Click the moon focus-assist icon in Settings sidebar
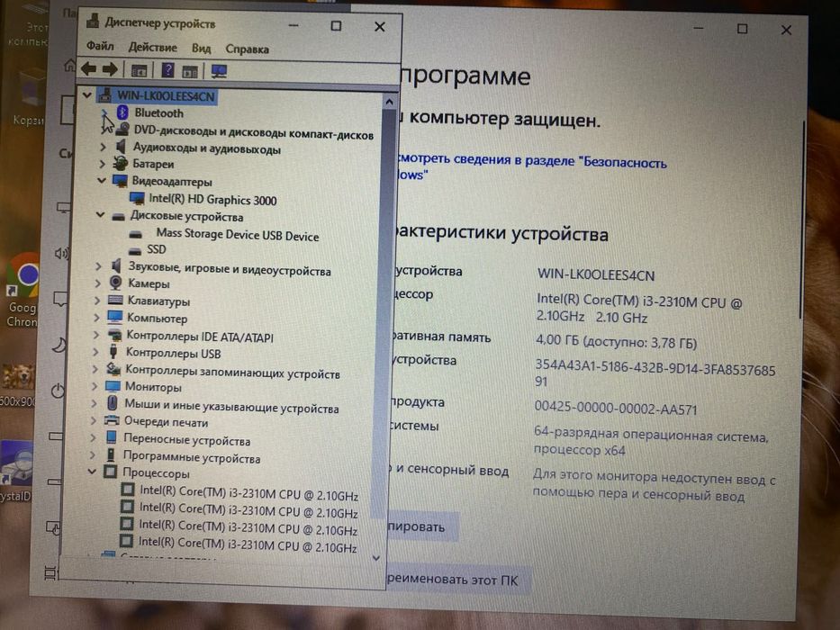The image size is (840, 630). point(59,345)
